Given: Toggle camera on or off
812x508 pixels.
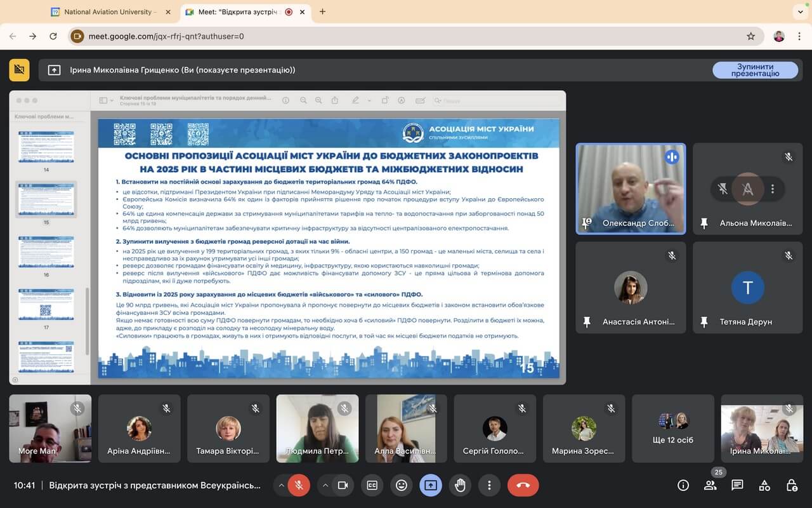Looking at the screenshot, I should tap(343, 485).
